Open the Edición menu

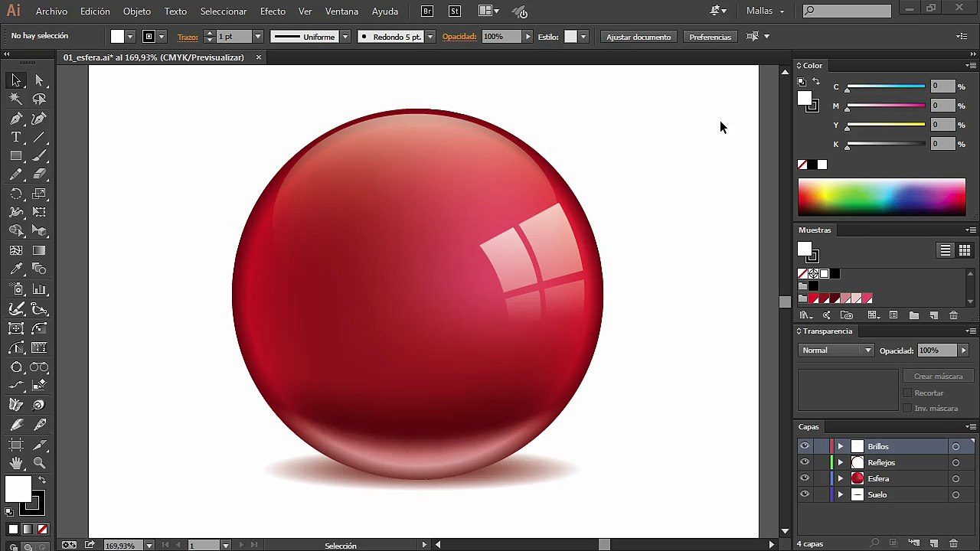[95, 11]
